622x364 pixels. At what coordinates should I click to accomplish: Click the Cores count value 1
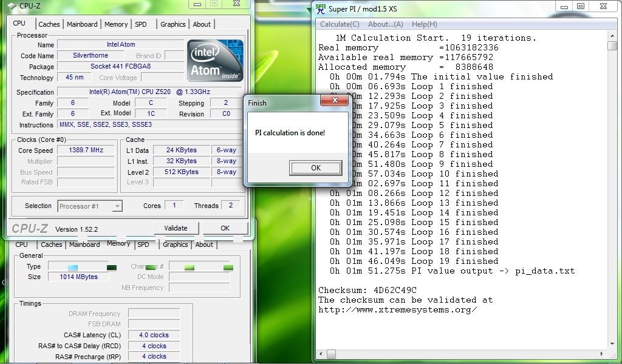(x=174, y=205)
